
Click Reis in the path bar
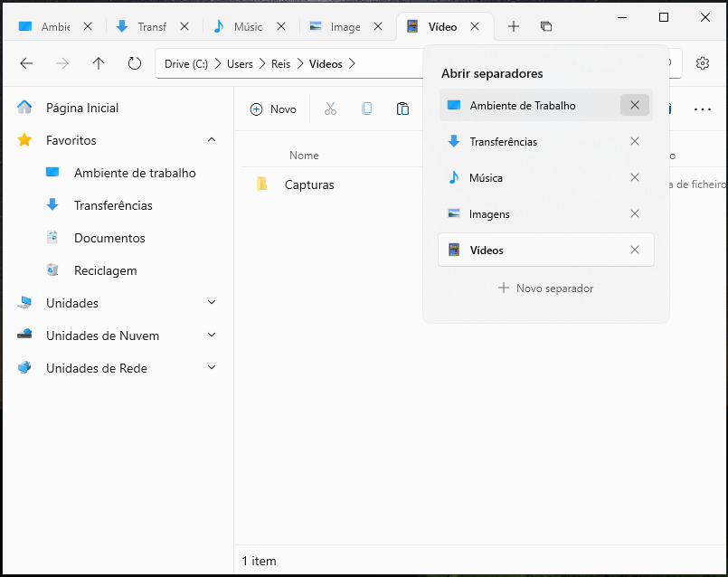(x=280, y=63)
